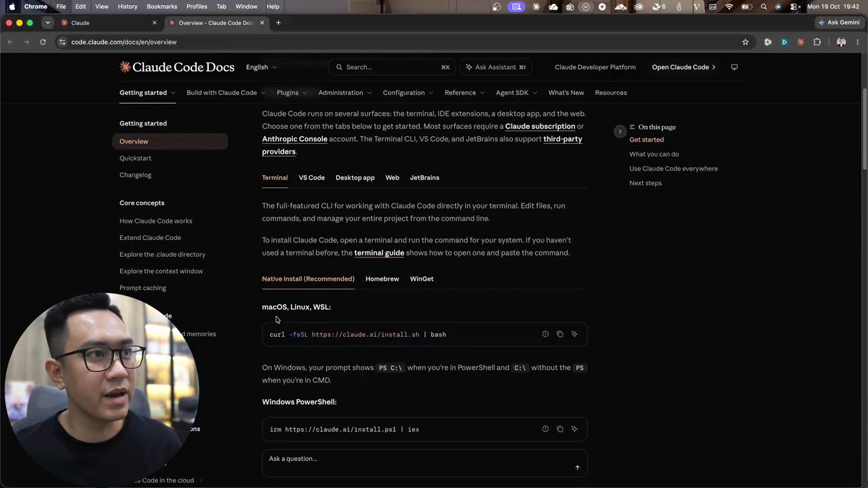
Task: Expand the Administration nav dropdown
Action: [345, 93]
